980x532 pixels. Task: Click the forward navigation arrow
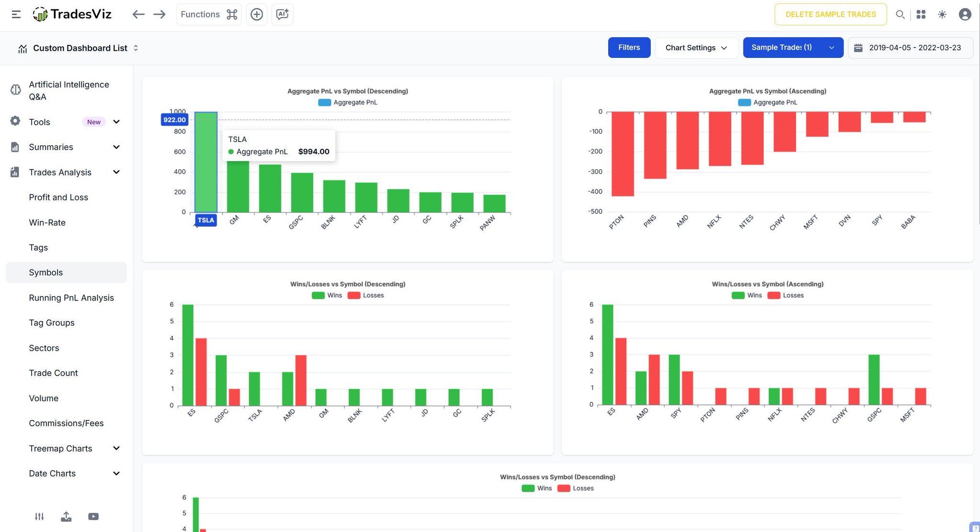(159, 14)
